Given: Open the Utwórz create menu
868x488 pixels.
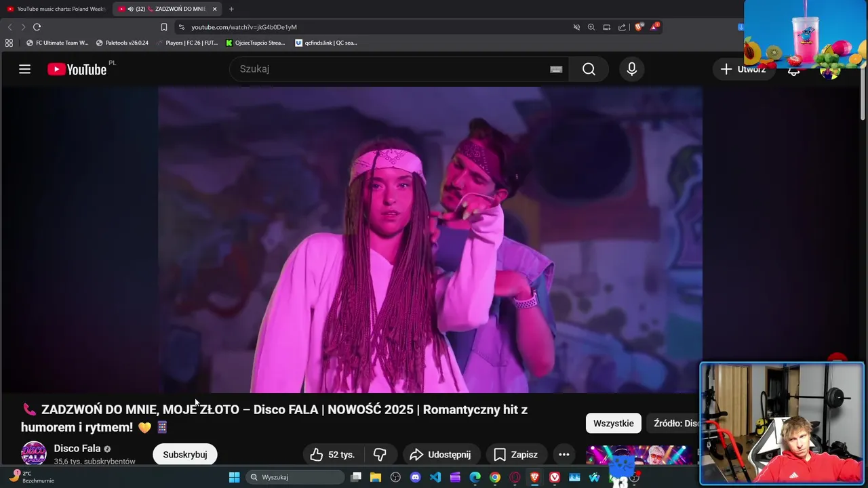Looking at the screenshot, I should 743,69.
